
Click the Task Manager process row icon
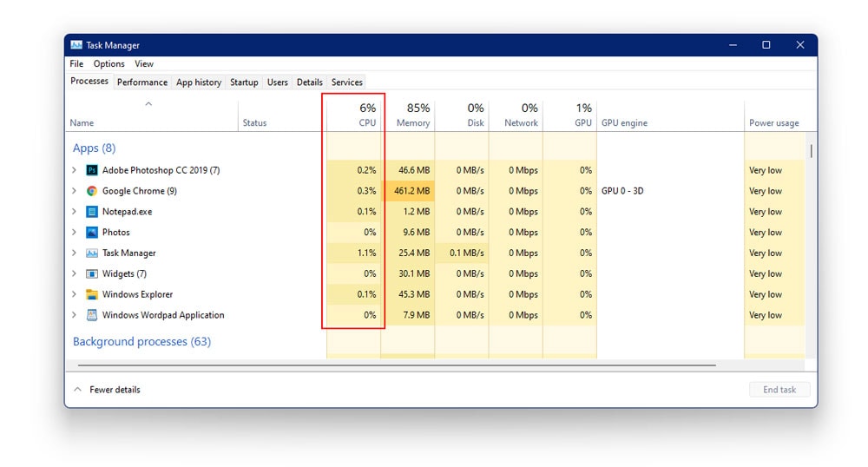pos(92,253)
